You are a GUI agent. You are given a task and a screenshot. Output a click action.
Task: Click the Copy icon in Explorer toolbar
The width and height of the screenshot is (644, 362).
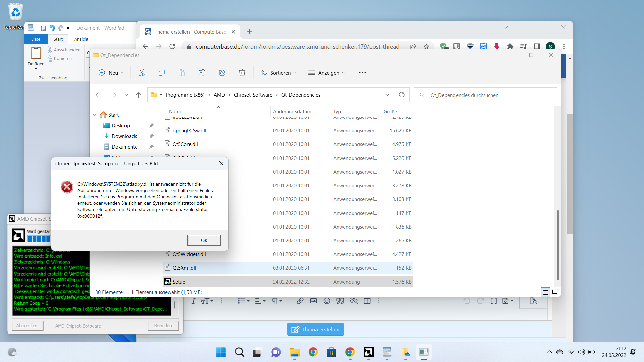coord(162,73)
